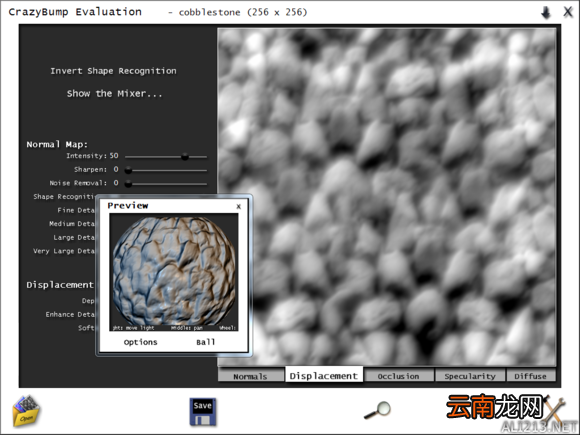Click Show the Mixer...
The width and height of the screenshot is (580, 435).
(114, 93)
